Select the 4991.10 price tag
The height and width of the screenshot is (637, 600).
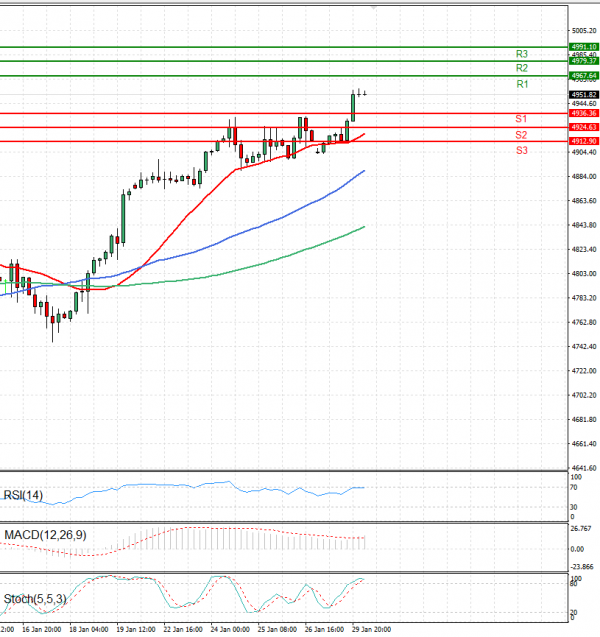click(x=584, y=47)
